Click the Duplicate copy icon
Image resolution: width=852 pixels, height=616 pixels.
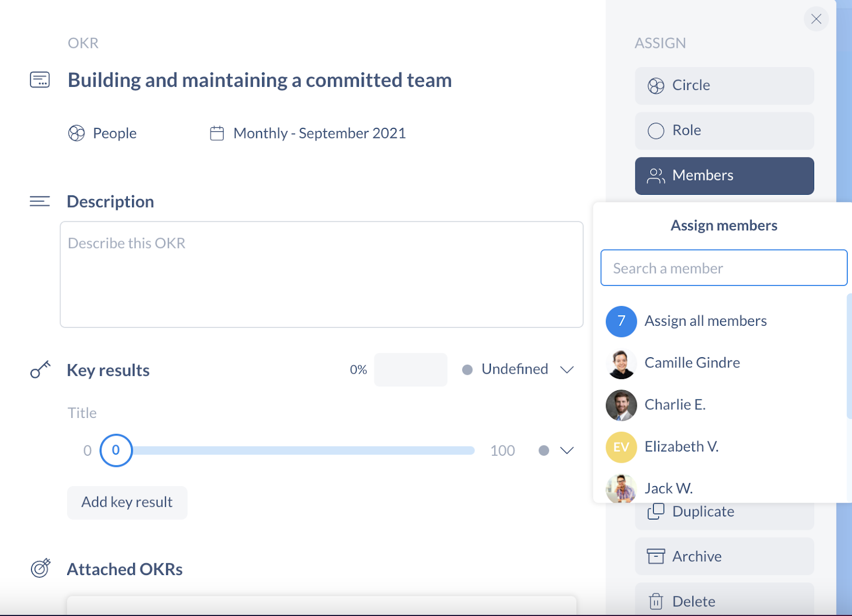pyautogui.click(x=656, y=511)
